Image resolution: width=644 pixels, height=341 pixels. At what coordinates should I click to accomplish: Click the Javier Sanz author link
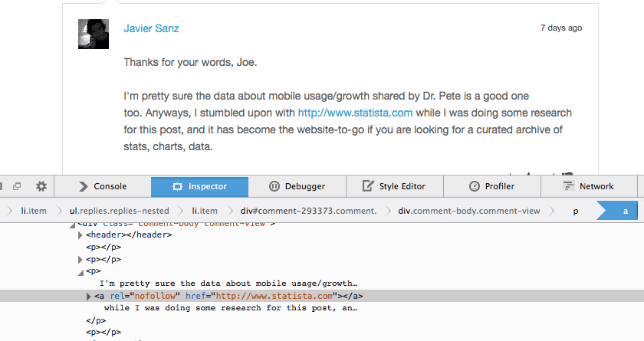pyautogui.click(x=151, y=28)
